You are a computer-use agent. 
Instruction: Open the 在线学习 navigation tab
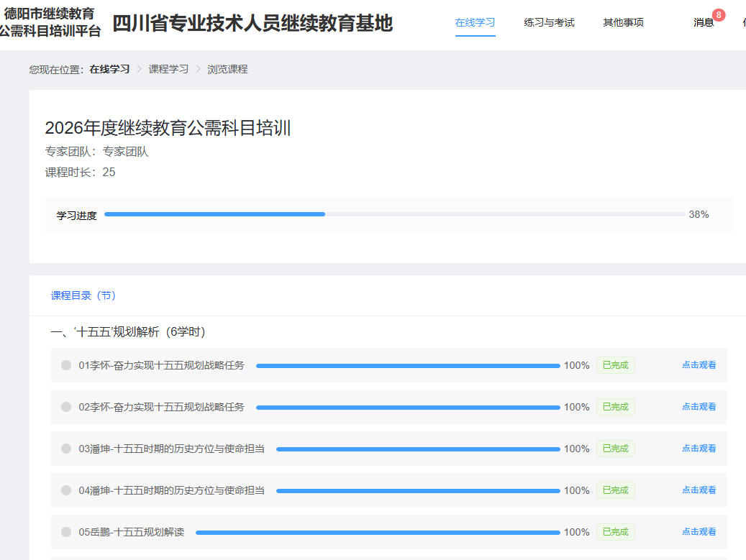(475, 22)
